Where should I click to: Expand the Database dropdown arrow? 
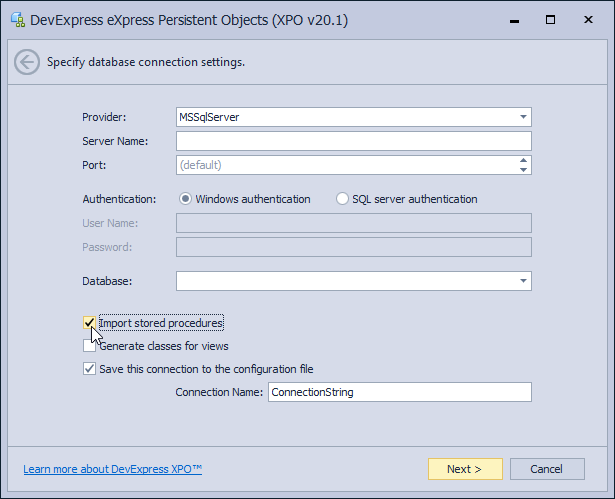pyautogui.click(x=523, y=281)
